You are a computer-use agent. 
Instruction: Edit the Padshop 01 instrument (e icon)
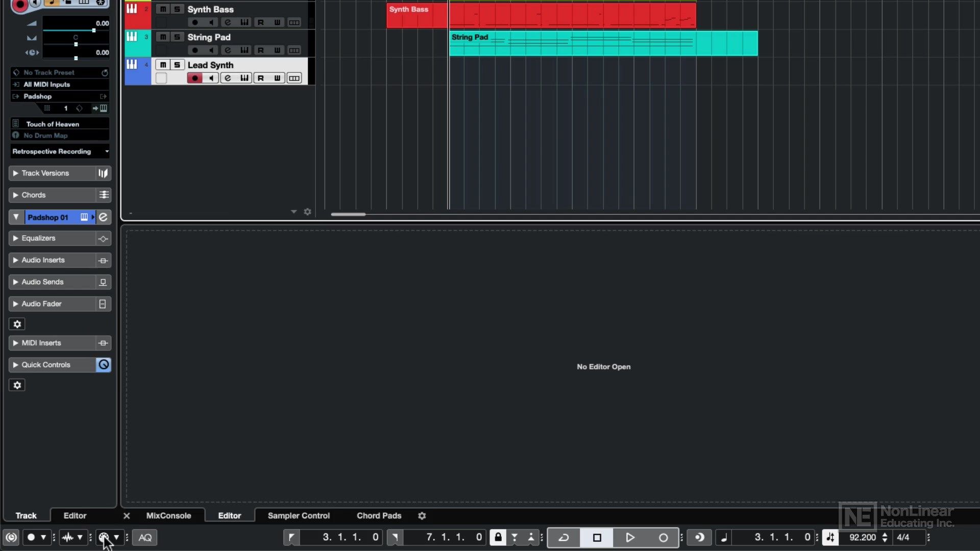point(103,217)
